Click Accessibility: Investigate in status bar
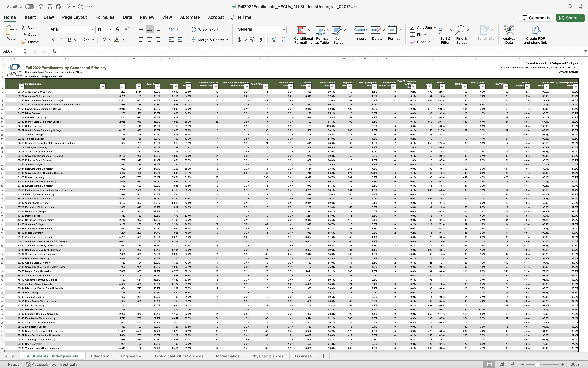The height and width of the screenshot is (368, 588). tap(52, 364)
